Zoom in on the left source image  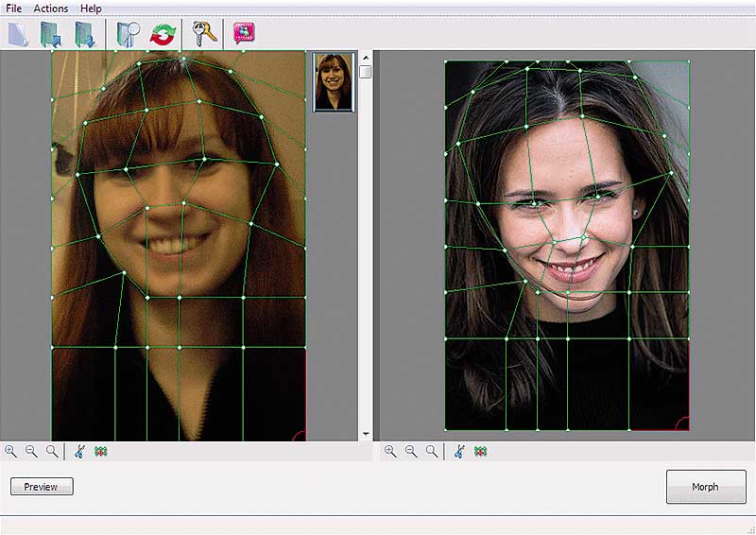tap(10, 452)
